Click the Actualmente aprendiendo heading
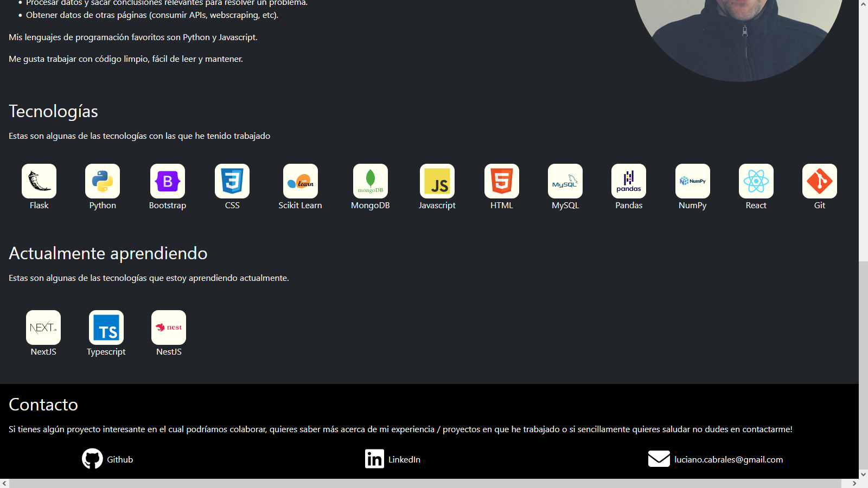This screenshot has width=868, height=488. [108, 253]
